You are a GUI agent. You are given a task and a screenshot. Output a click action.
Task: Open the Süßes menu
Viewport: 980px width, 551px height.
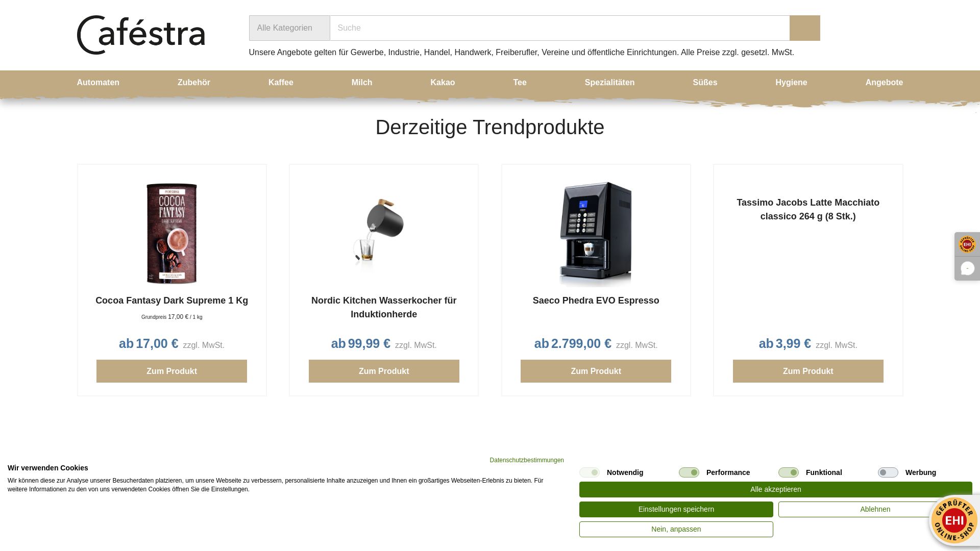[705, 83]
